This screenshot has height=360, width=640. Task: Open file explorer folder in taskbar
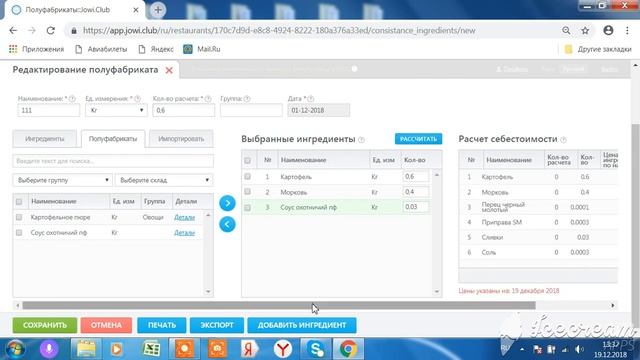(86, 349)
